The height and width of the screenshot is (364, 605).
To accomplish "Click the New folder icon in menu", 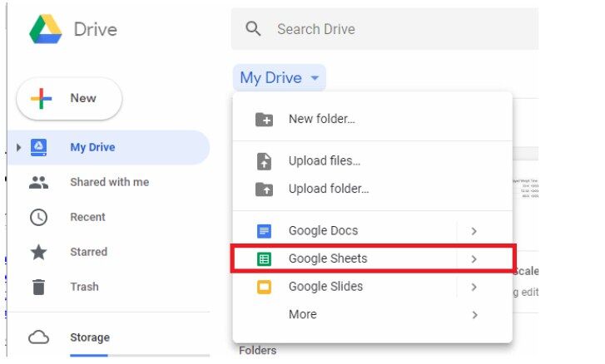I will (x=265, y=120).
